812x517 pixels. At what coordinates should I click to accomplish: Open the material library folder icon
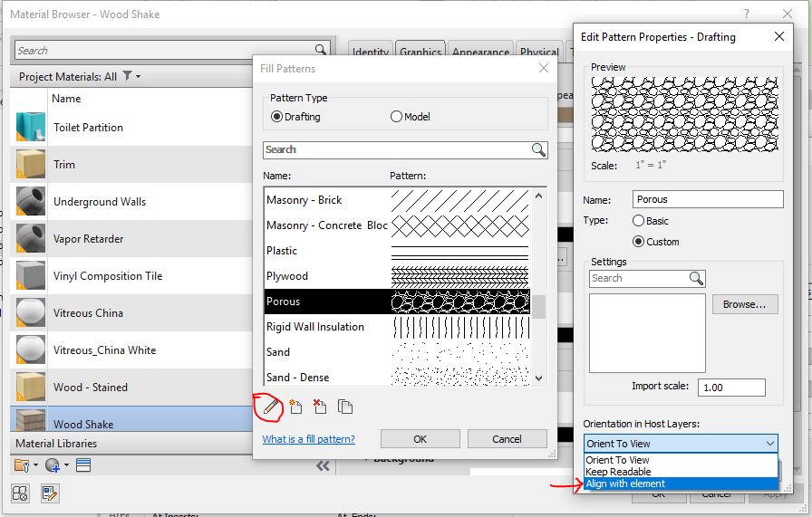pos(22,465)
